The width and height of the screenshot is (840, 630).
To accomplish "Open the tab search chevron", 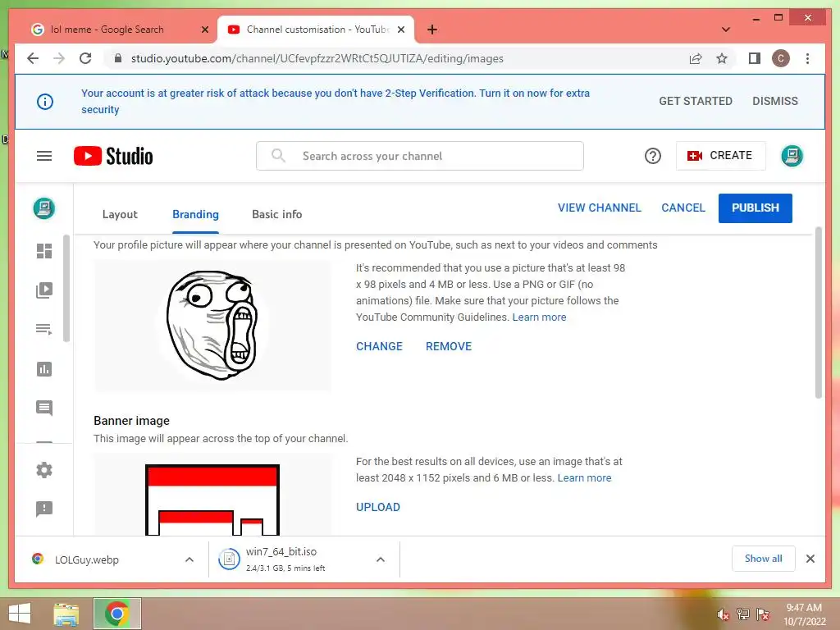I will 726,30.
